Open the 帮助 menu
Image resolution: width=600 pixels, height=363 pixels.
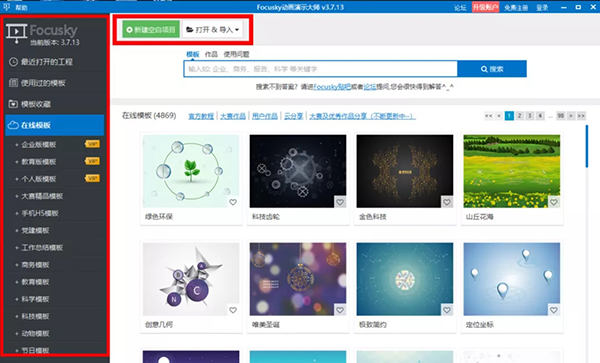click(x=21, y=7)
